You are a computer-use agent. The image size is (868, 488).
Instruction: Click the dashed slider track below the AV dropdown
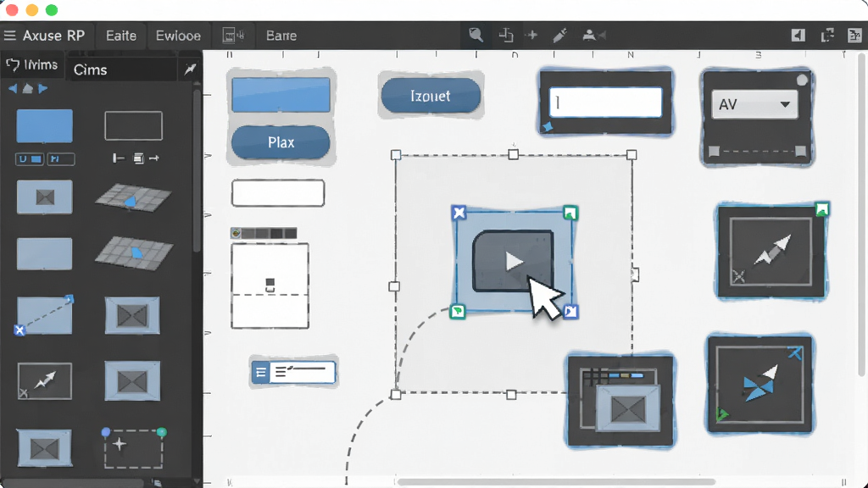pyautogui.click(x=757, y=151)
